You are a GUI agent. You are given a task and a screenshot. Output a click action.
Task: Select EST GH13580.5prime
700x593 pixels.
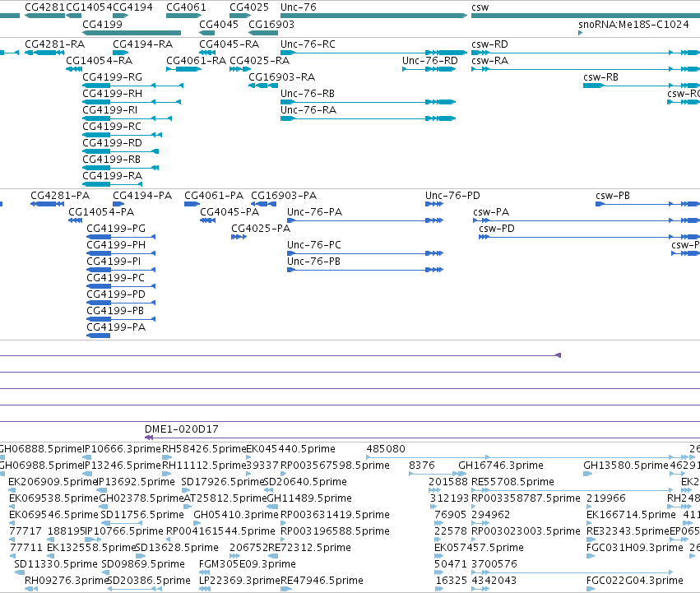tap(626, 466)
